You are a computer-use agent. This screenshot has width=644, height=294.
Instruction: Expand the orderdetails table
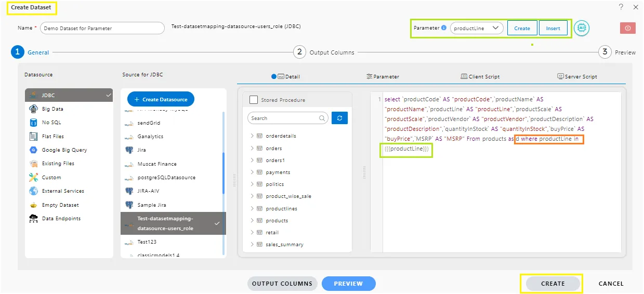[x=252, y=136]
